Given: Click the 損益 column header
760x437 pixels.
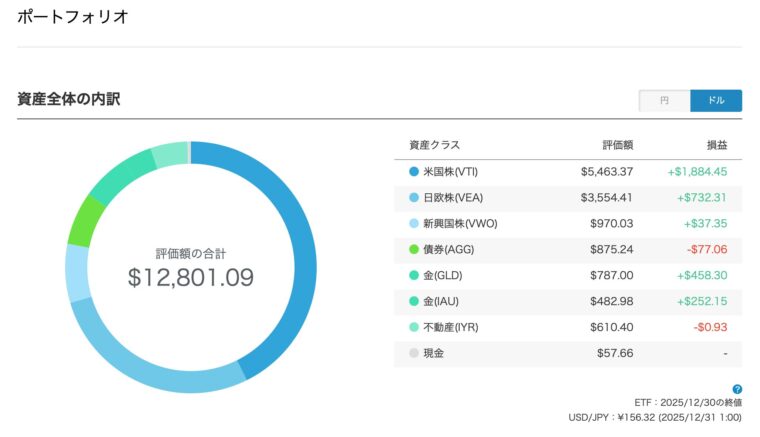Looking at the screenshot, I should click(x=716, y=145).
